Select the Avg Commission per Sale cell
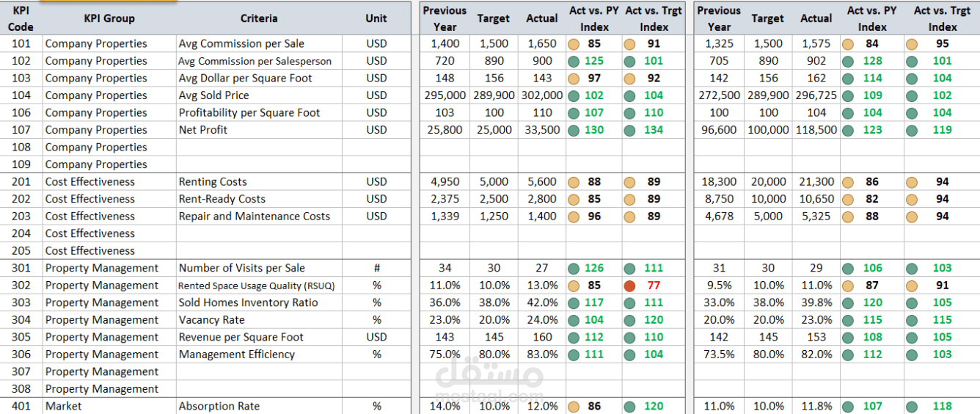 (x=259, y=43)
